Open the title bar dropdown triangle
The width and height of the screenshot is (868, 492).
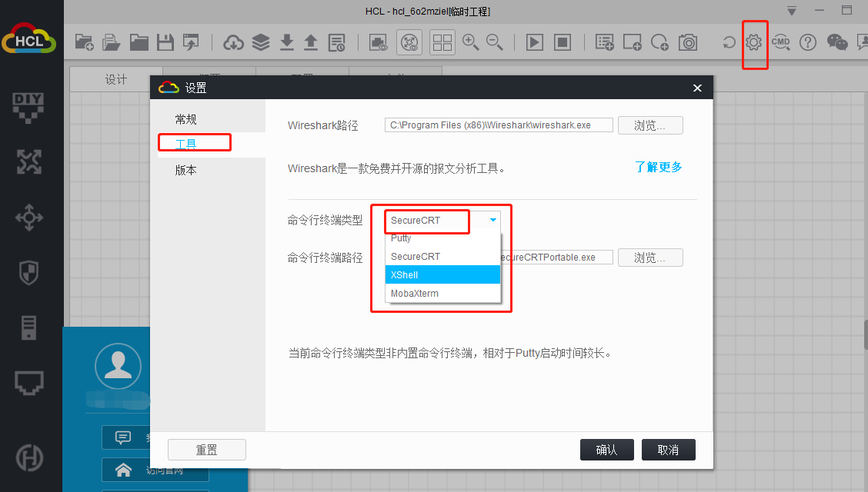click(x=792, y=11)
